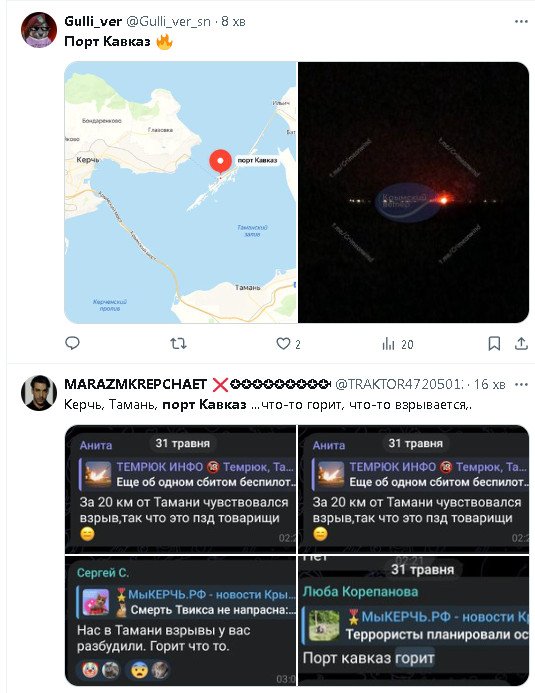
Task: Open the Сергей С. chat screenshot
Action: click(x=180, y=621)
